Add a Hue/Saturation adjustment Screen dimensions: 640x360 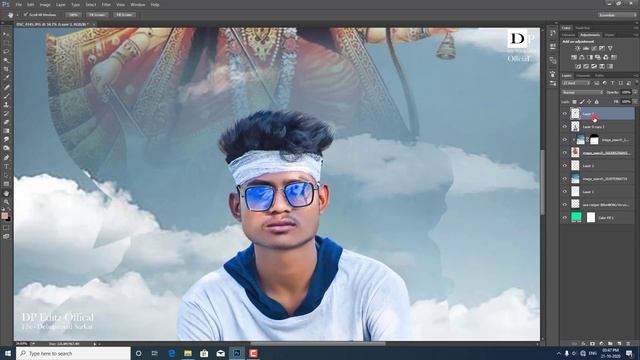[574, 58]
